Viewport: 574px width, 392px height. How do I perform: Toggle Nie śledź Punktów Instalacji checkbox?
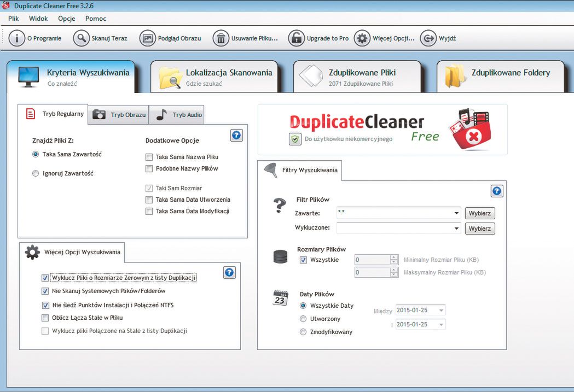pyautogui.click(x=45, y=305)
